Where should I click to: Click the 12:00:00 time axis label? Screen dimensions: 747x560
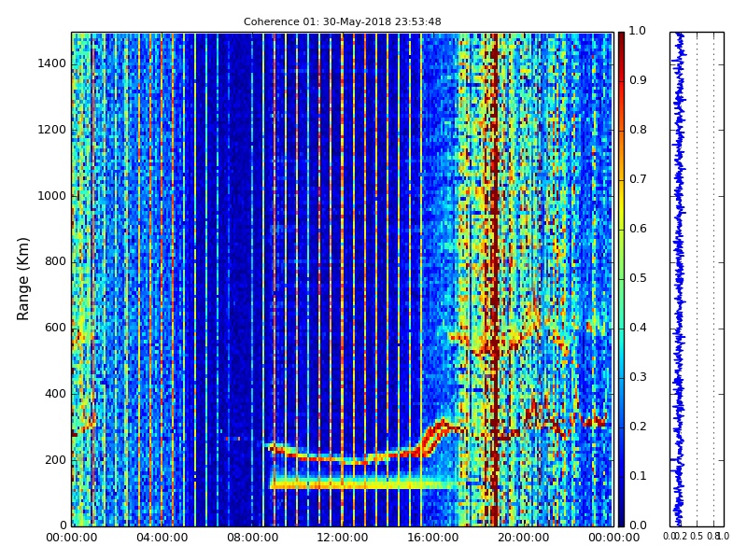tap(343, 538)
